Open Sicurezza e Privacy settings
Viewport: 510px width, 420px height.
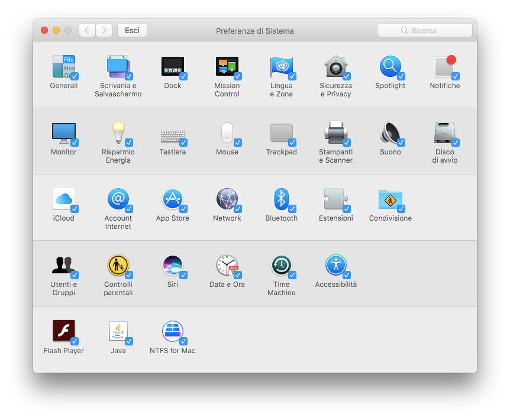(x=335, y=66)
